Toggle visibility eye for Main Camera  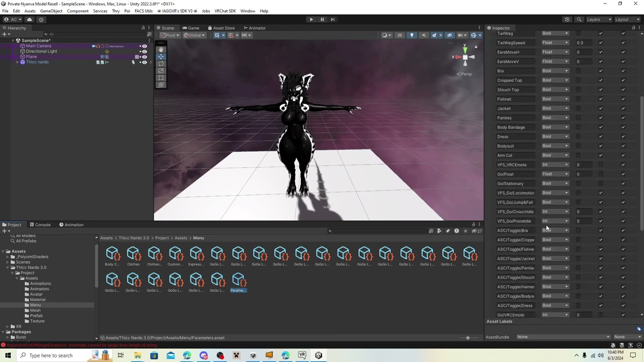coord(144,46)
